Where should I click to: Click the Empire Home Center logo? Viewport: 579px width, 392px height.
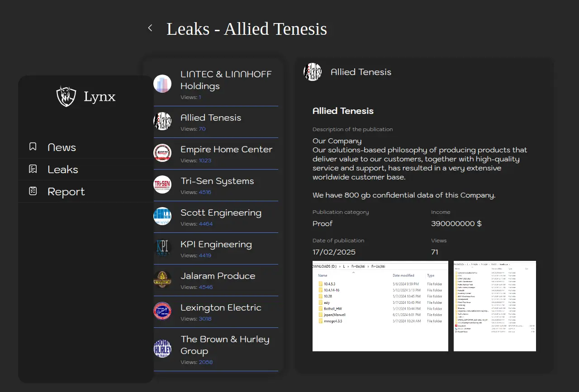point(162,153)
